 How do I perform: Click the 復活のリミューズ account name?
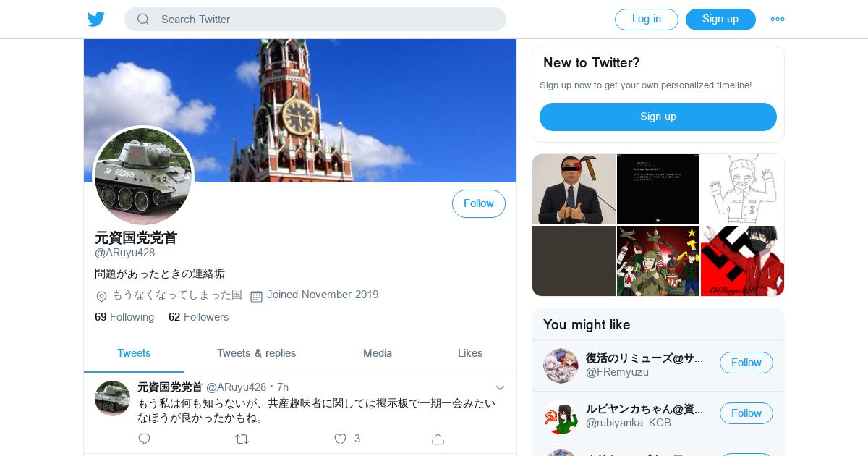tap(644, 358)
